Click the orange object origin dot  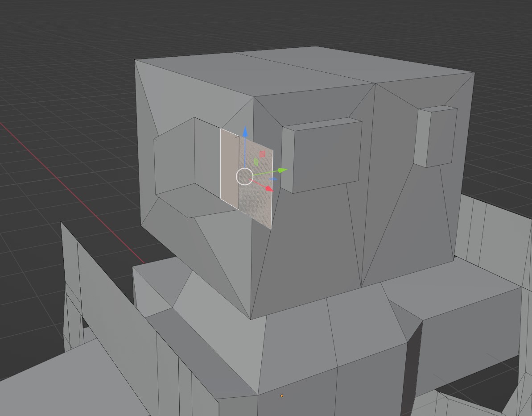pos(281,395)
